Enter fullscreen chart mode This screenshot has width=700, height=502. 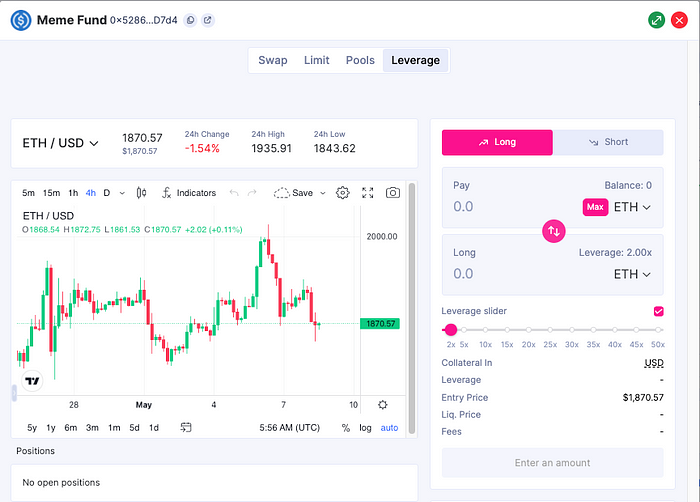[368, 193]
